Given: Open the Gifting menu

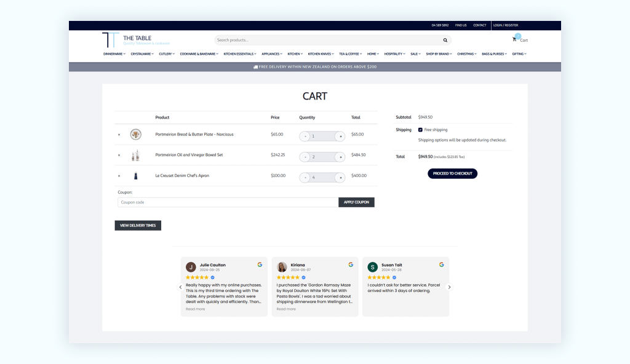Looking at the screenshot, I should [519, 54].
